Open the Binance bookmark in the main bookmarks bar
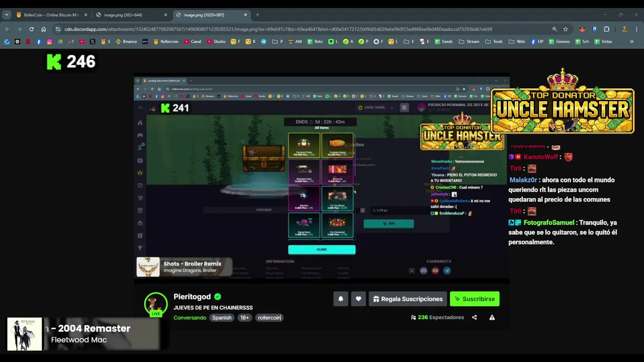This screenshot has width=644, height=362. click(126, 42)
